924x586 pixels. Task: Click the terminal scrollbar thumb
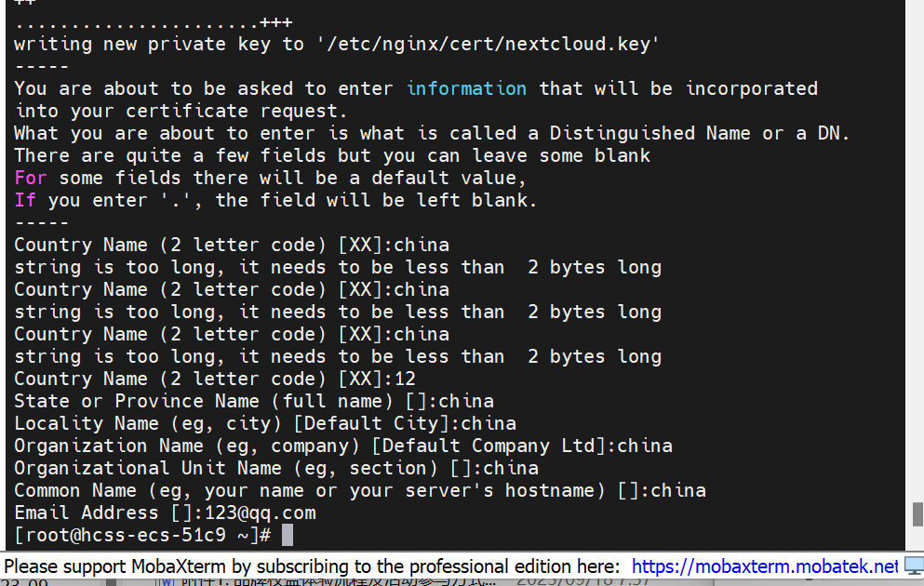(x=917, y=514)
